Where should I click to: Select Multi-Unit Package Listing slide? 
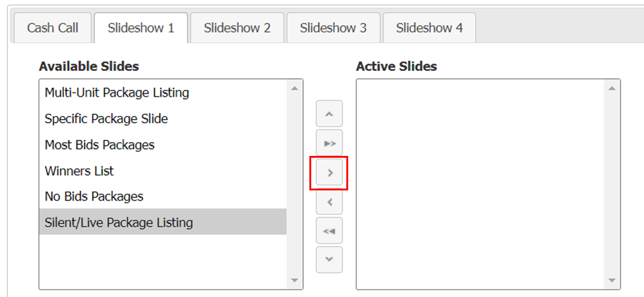point(117,93)
